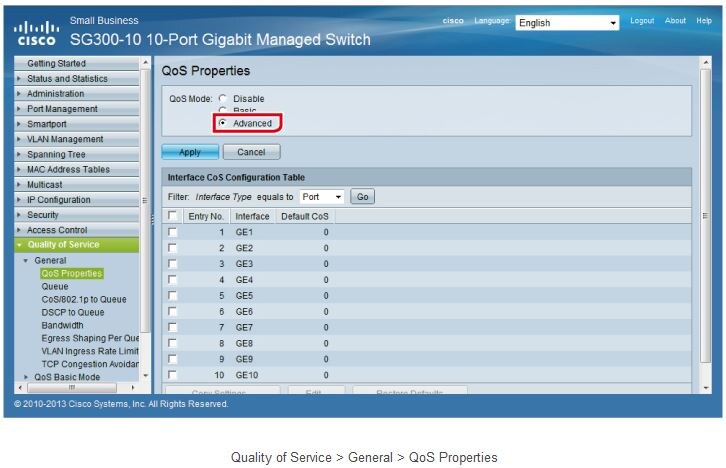
Task: Open the Help link in header
Action: point(704,21)
